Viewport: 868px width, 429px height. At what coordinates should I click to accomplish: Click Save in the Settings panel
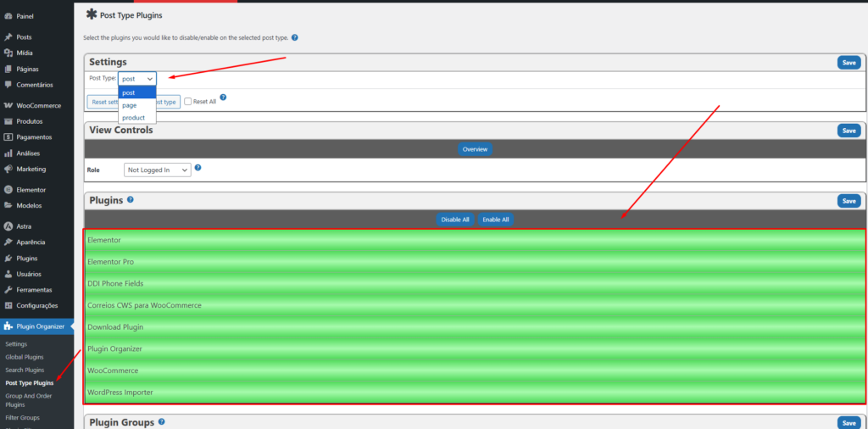(x=849, y=63)
